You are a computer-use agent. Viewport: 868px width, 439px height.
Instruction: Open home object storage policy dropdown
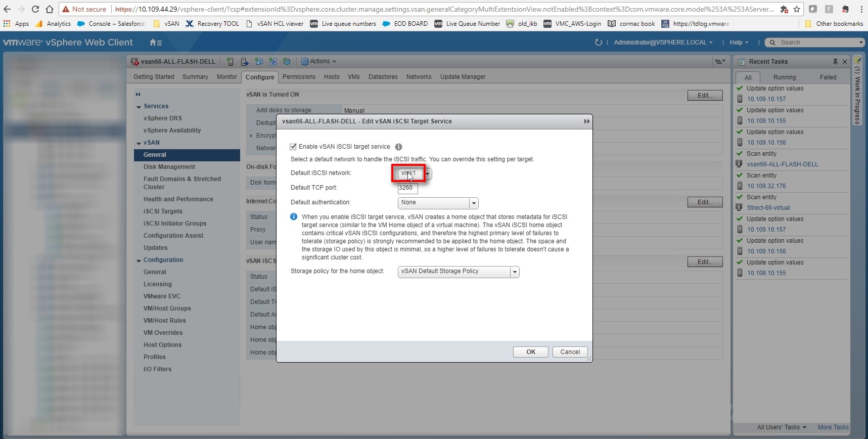click(x=515, y=272)
